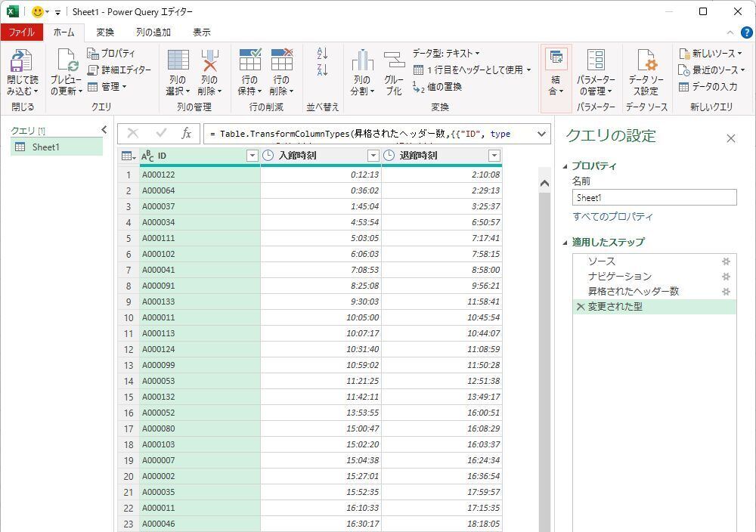Screen dimensions: 756x532
Task: Open Recent Sources (最近のソース) menu
Action: pyautogui.click(x=711, y=70)
